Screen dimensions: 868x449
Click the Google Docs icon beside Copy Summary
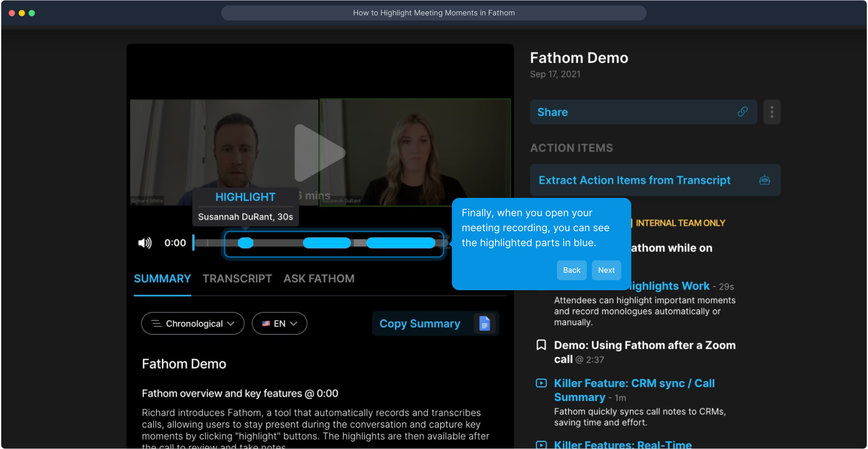coord(484,323)
